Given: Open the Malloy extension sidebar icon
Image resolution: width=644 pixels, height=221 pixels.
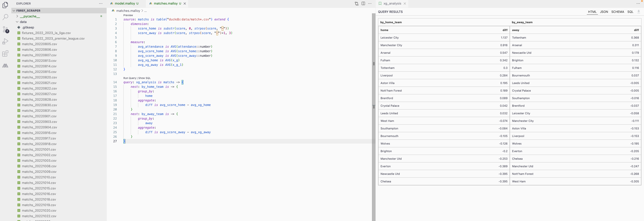Looking at the screenshot, I should pyautogui.click(x=5, y=66).
